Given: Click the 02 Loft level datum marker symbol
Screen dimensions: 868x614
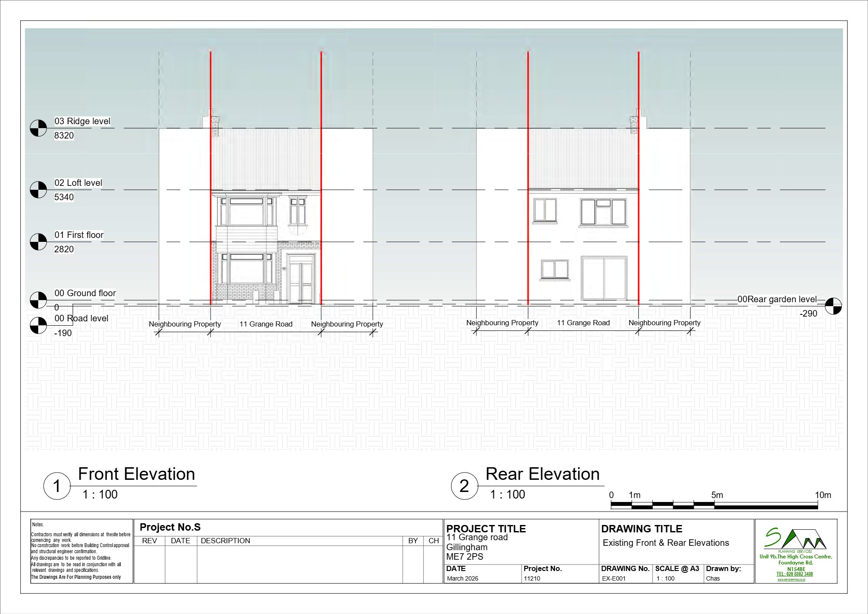Looking at the screenshot, I should (38, 190).
